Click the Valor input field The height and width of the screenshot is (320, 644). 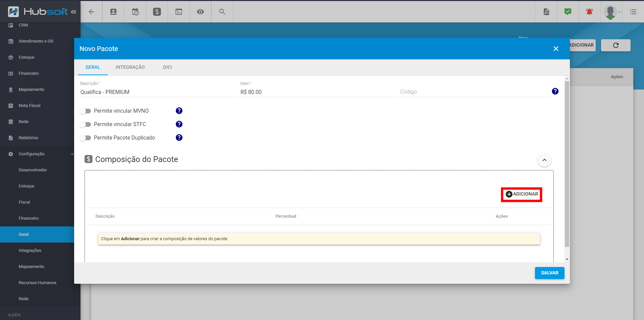(319, 92)
